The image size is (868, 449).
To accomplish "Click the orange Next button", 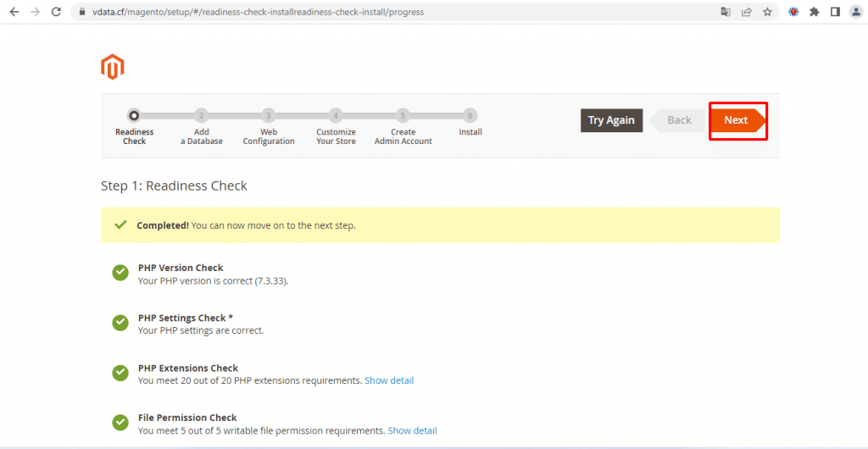I will (738, 120).
